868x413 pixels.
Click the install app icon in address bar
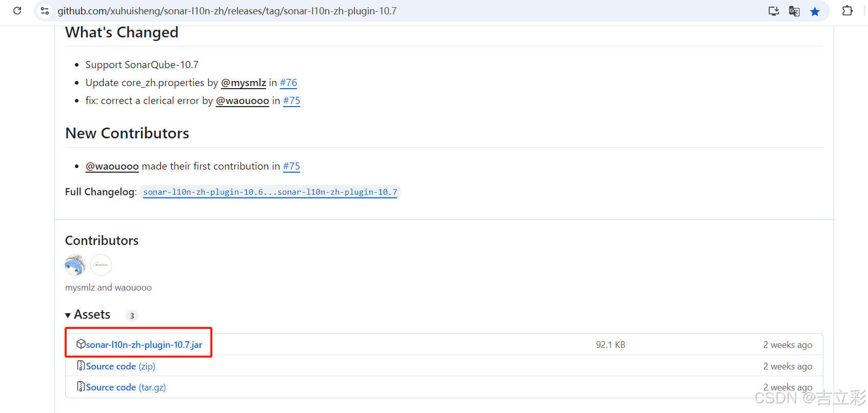774,11
